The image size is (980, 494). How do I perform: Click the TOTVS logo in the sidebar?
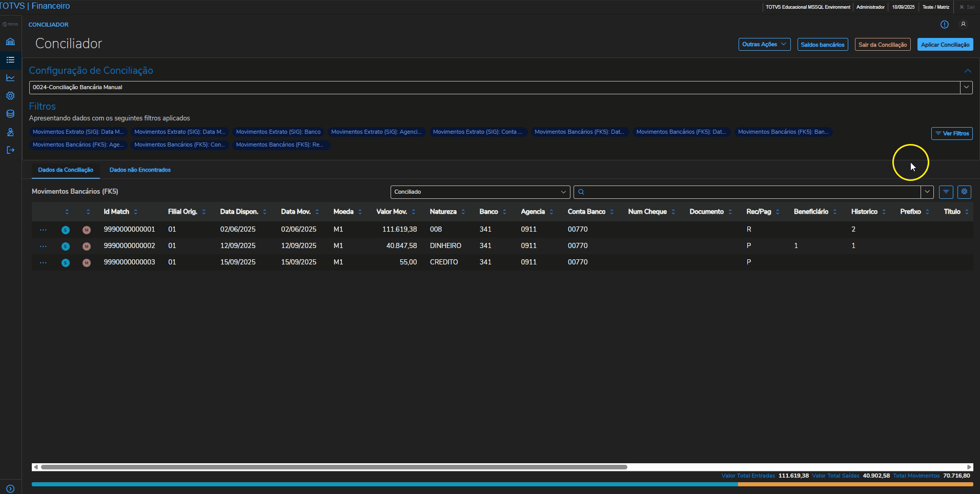[x=10, y=24]
